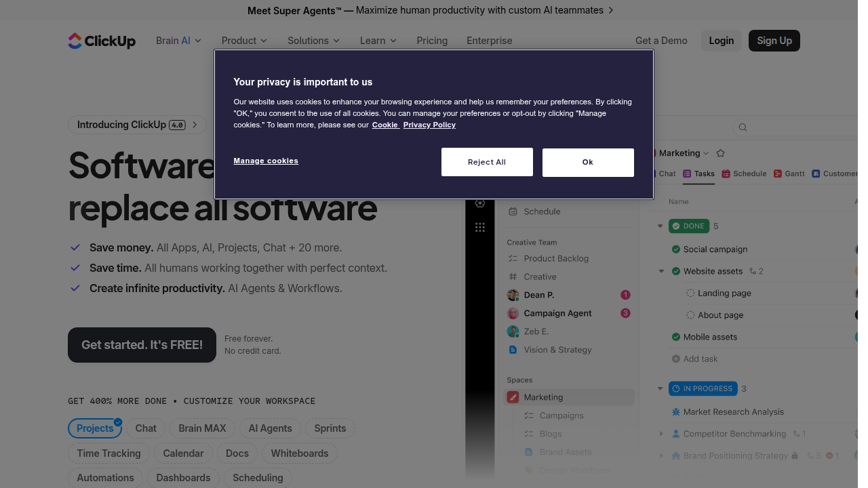The width and height of the screenshot is (868, 488).
Task: Toggle Website assets done checkmark
Action: coord(675,271)
